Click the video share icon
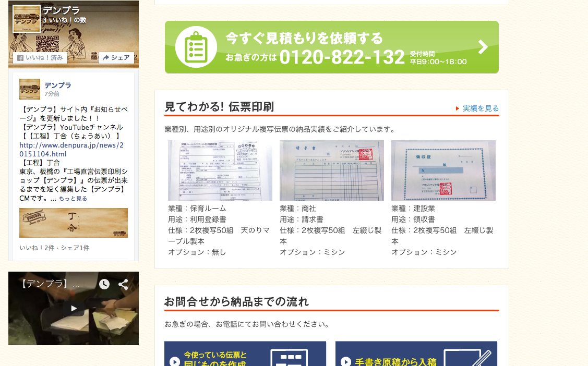 pyautogui.click(x=123, y=284)
